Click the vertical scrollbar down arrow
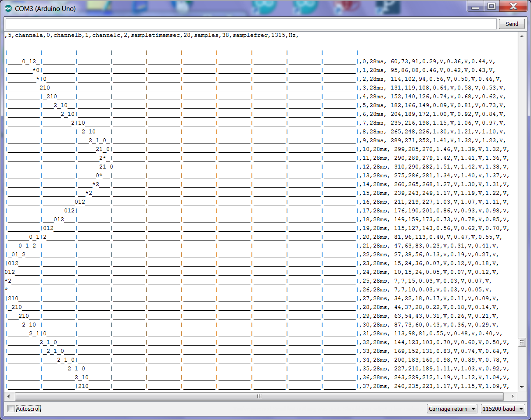Image resolution: width=531 pixels, height=420 pixels. pyautogui.click(x=522, y=387)
